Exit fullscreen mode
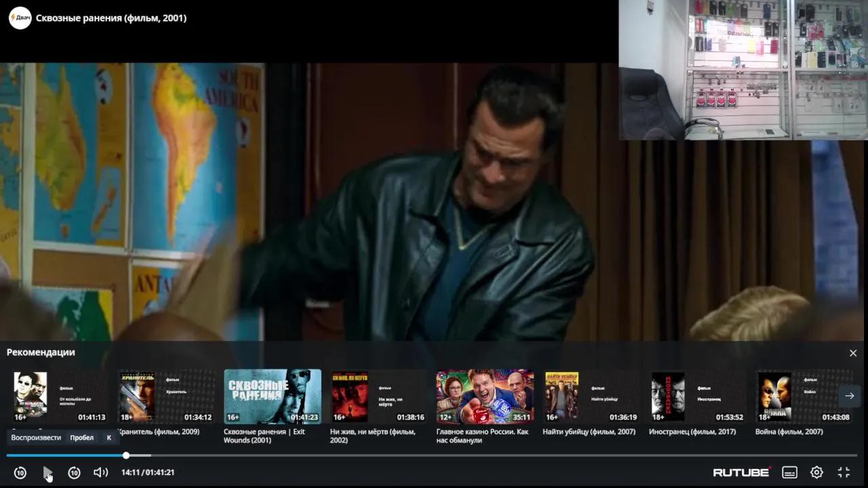Viewport: 868px width, 488px height. click(844, 472)
